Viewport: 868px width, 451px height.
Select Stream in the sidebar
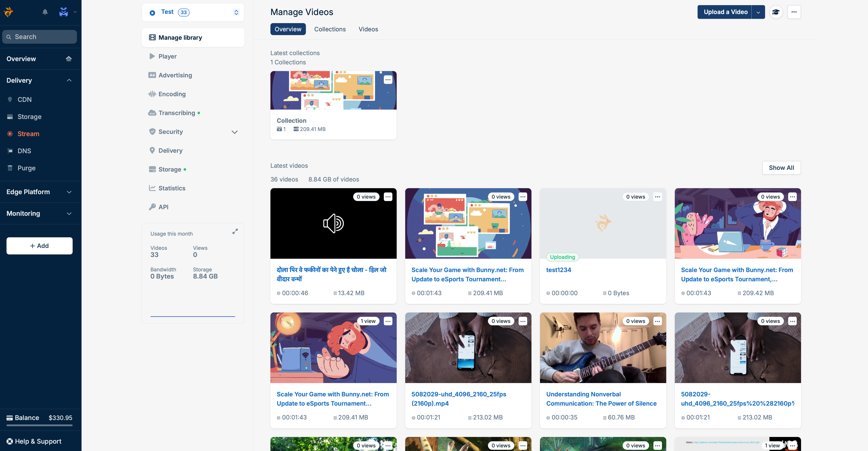28,134
